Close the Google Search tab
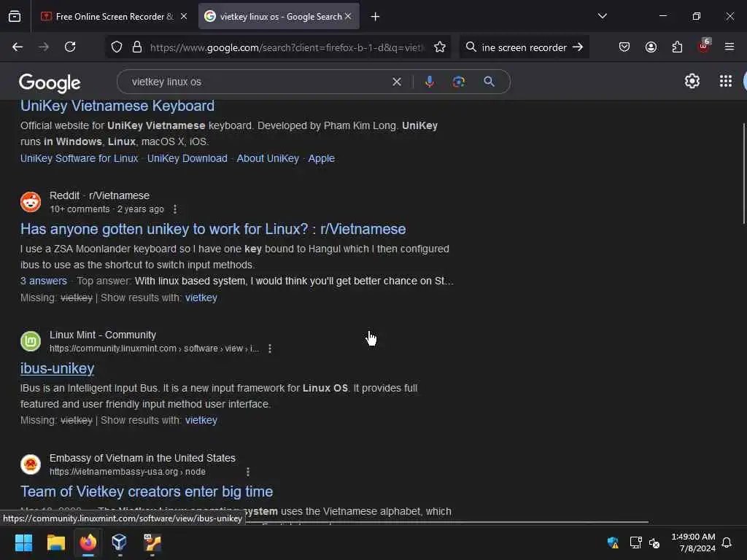Image resolution: width=747 pixels, height=560 pixels. coord(348,16)
